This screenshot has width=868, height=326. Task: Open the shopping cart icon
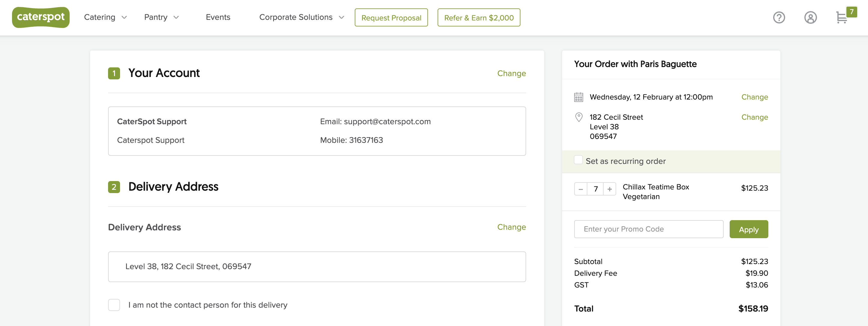pyautogui.click(x=841, y=17)
